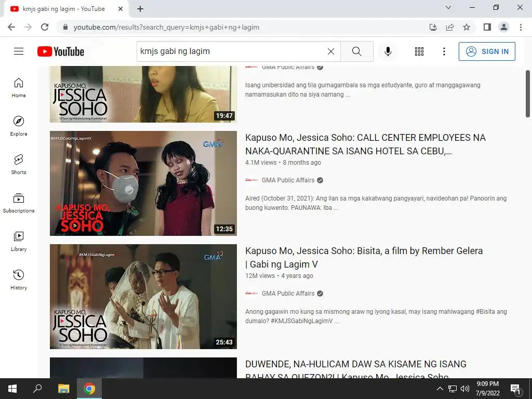This screenshot has width=532, height=399.
Task: Open the volume tray icon
Action: [465, 389]
